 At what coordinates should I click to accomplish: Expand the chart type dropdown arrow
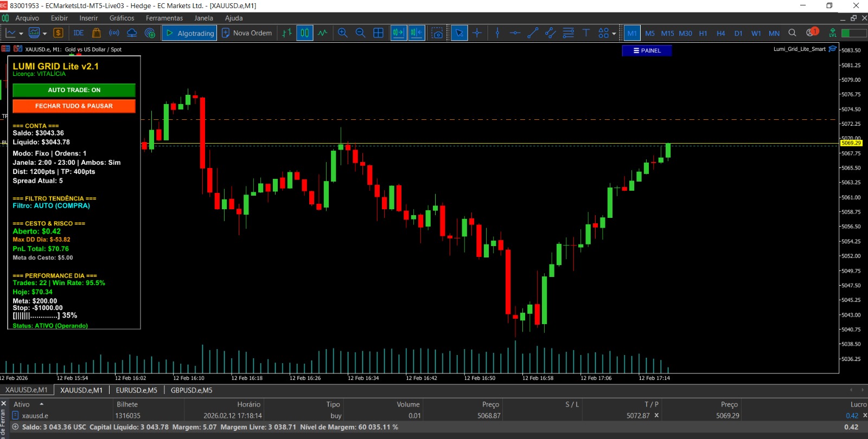point(21,34)
